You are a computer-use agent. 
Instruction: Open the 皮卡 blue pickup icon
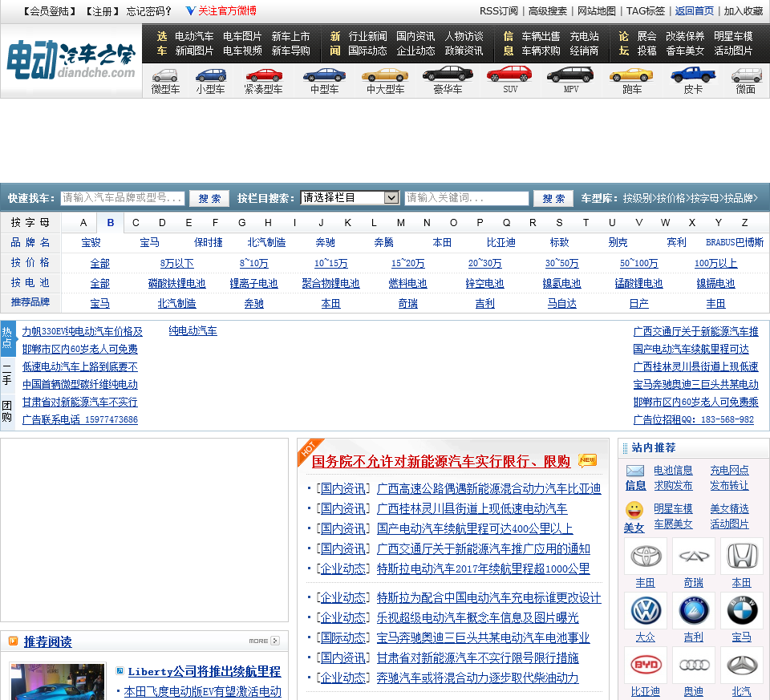click(693, 75)
